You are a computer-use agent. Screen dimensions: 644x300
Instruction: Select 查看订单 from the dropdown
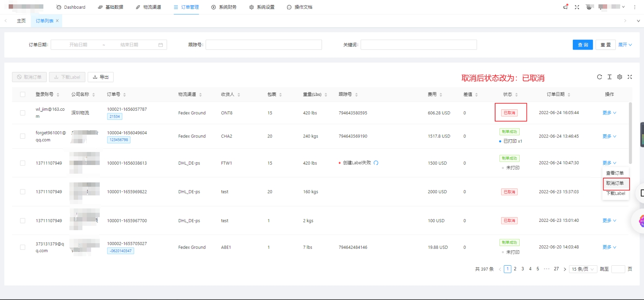click(615, 173)
